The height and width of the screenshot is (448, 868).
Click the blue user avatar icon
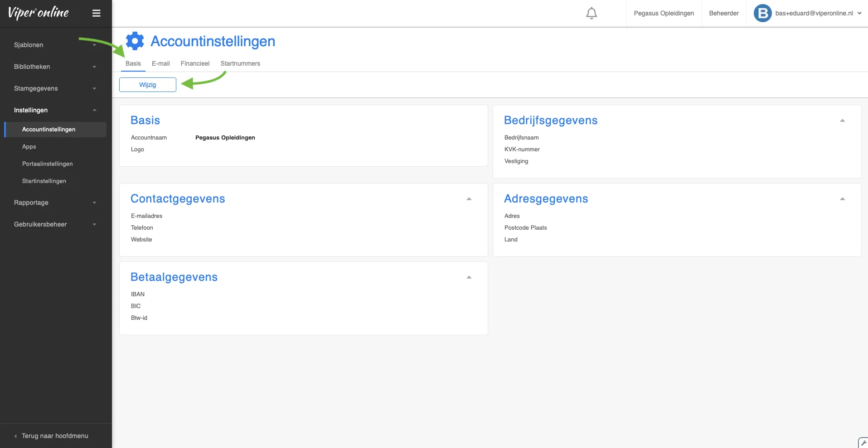762,13
